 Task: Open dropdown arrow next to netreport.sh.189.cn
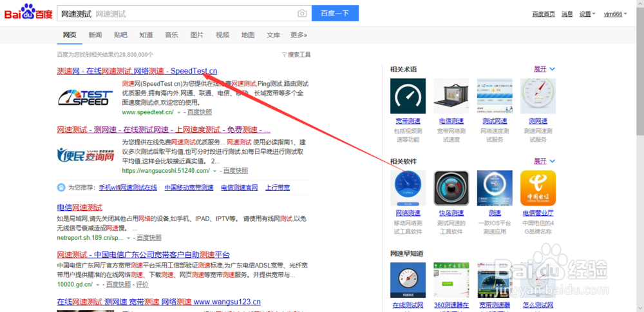coord(128,238)
